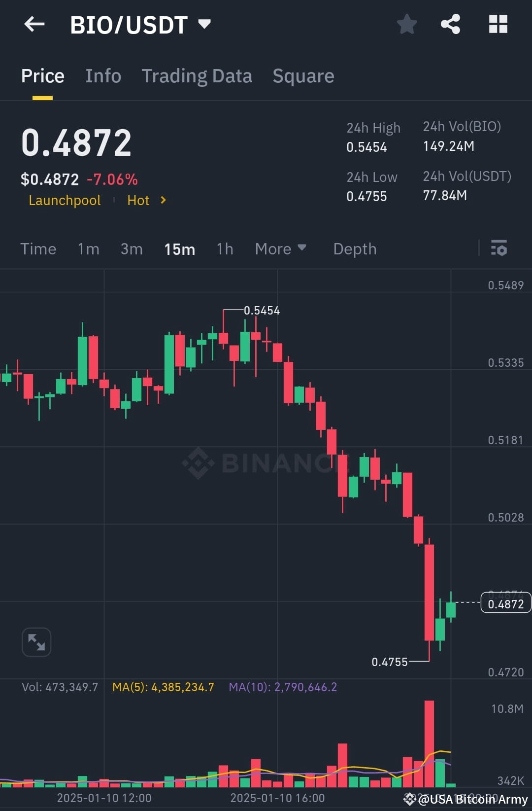Tap the current price label 0.4872
The width and height of the screenshot is (532, 811).
505,602
